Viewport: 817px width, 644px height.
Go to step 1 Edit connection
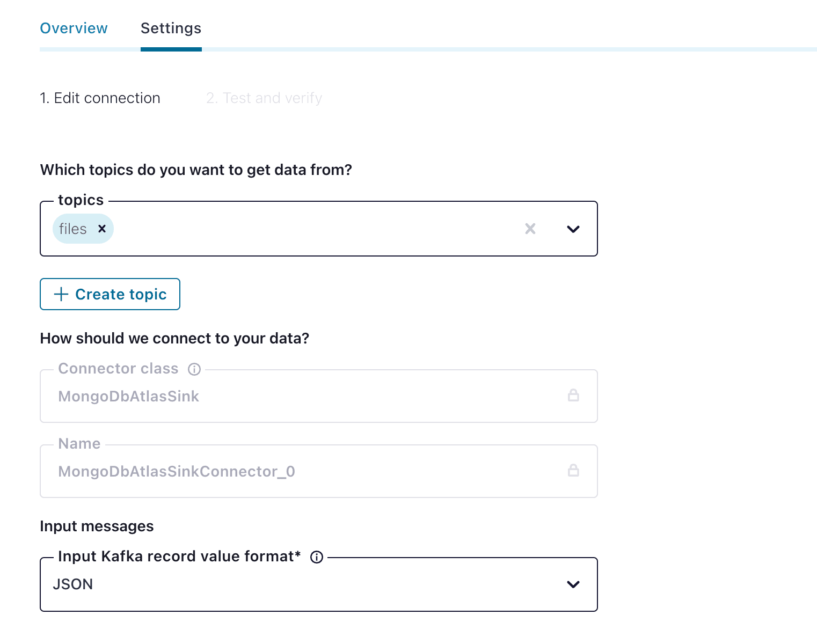coord(100,98)
